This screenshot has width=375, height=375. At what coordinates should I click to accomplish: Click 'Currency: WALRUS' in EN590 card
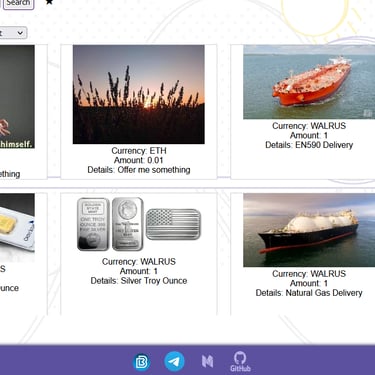click(x=309, y=126)
